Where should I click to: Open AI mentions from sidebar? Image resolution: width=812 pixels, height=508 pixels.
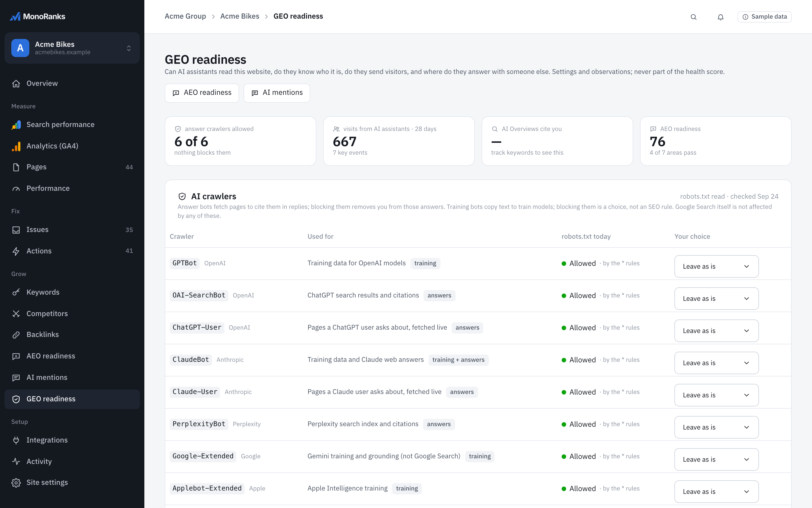72,378
